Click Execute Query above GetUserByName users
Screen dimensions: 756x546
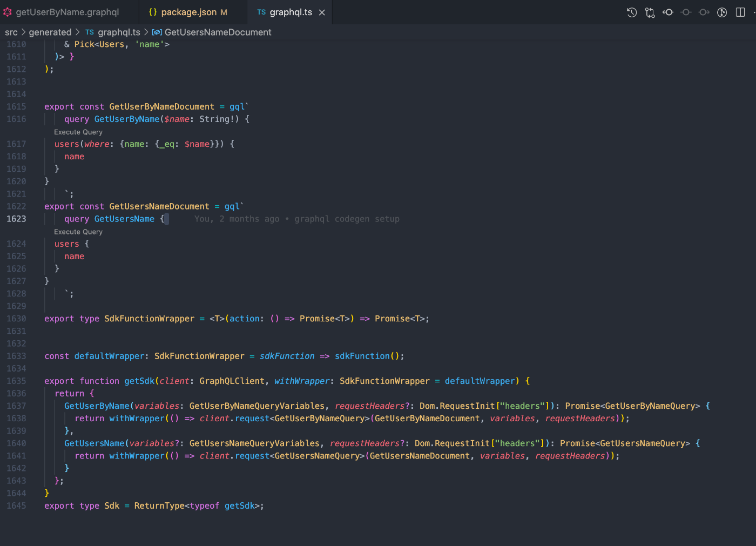pyautogui.click(x=78, y=132)
